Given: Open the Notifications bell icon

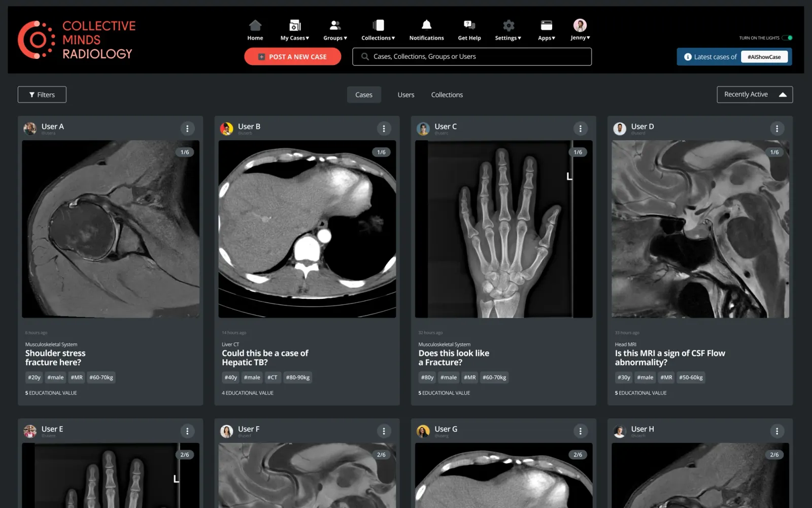Looking at the screenshot, I should 426,25.
